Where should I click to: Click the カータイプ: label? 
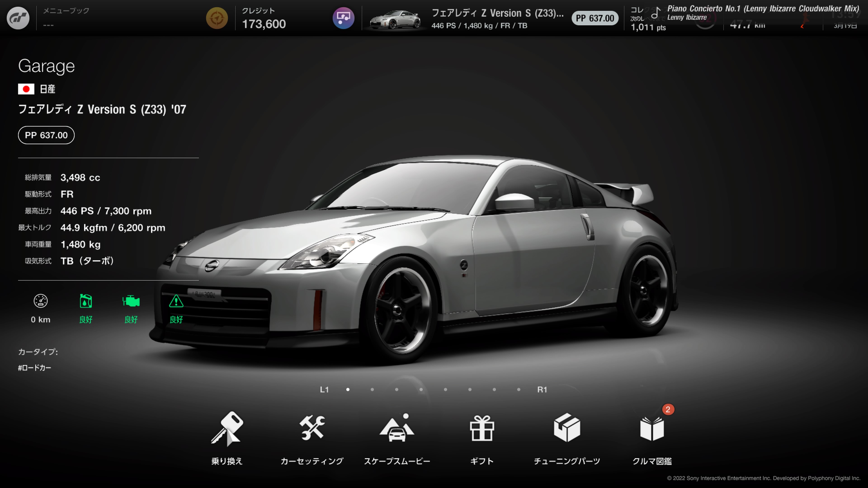point(38,352)
